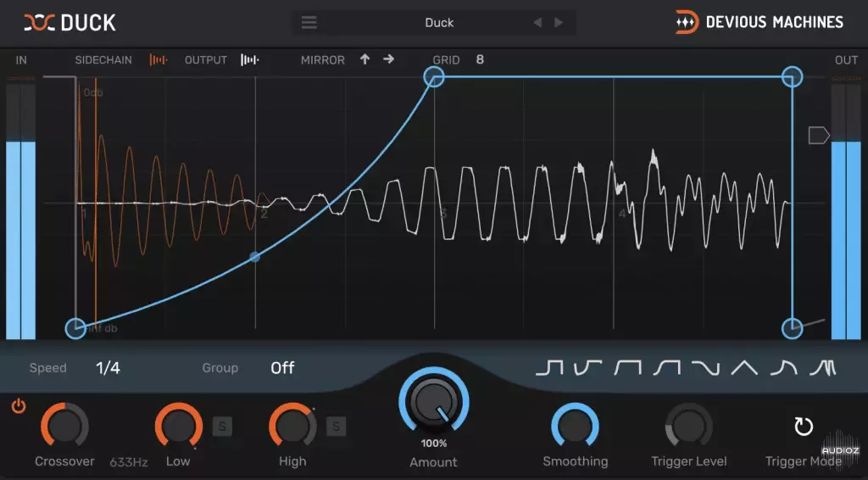Screen dimensions: 868x480
Task: Click the OUTPUT label
Action: click(206, 60)
